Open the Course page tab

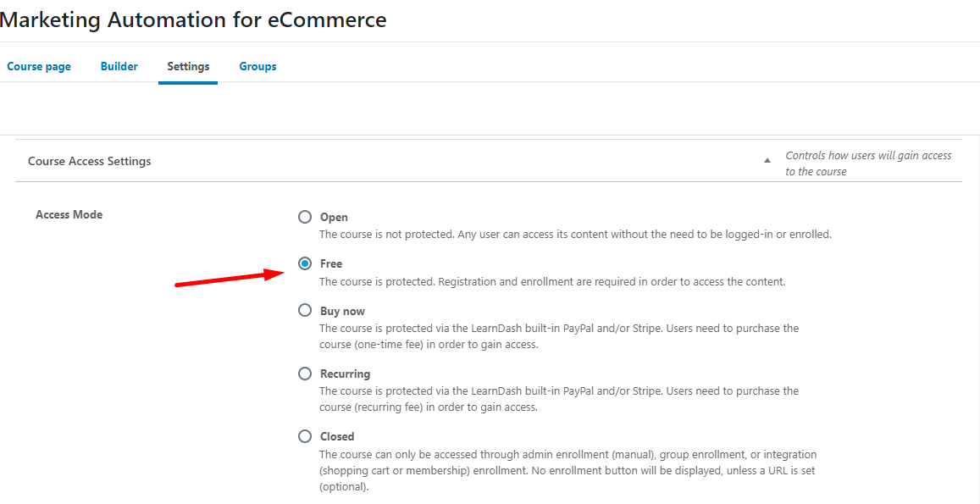[x=39, y=66]
